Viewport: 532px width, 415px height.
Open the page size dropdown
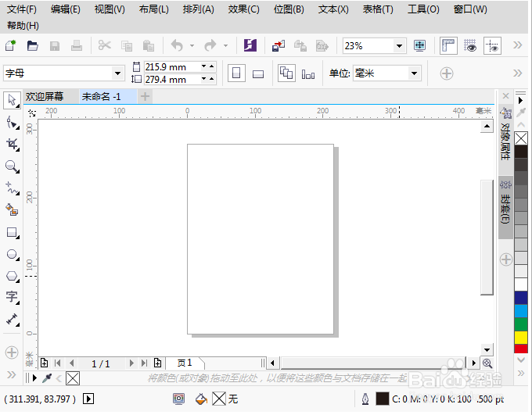coord(117,73)
